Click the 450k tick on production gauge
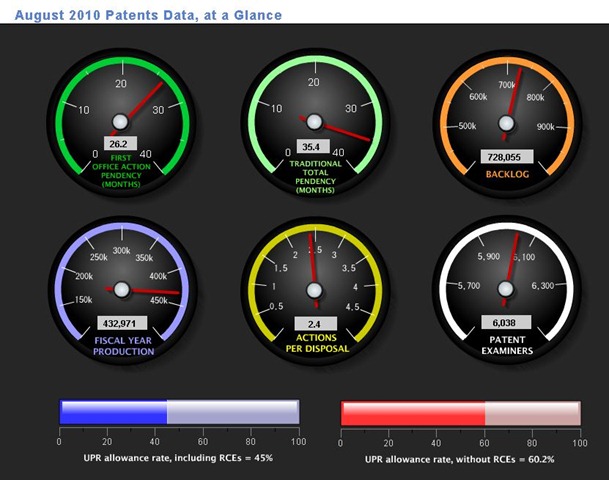The height and width of the screenshot is (480, 609). click(x=159, y=300)
